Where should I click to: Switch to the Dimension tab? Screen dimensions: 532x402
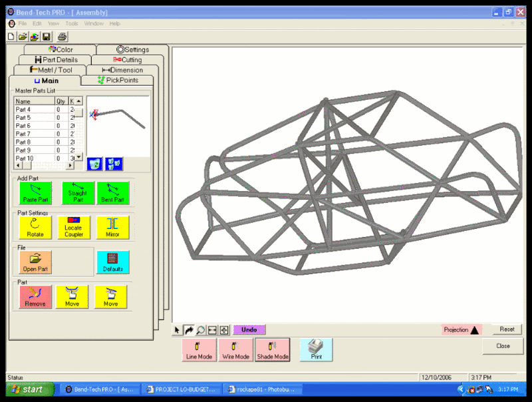[x=122, y=70]
